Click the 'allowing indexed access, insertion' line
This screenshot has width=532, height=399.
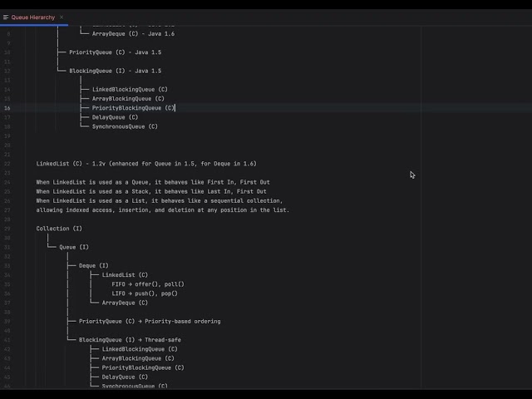(x=163, y=210)
